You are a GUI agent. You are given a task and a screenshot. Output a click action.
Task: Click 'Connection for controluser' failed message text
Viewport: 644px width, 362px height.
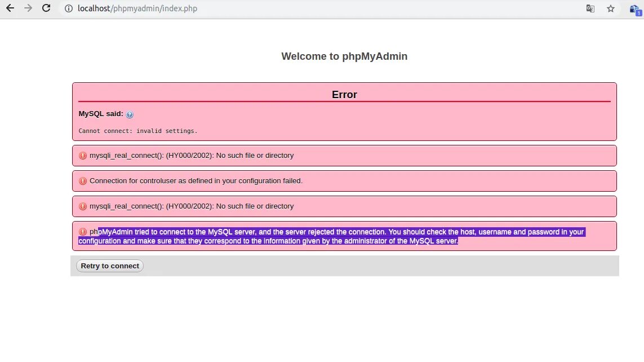[x=196, y=181]
